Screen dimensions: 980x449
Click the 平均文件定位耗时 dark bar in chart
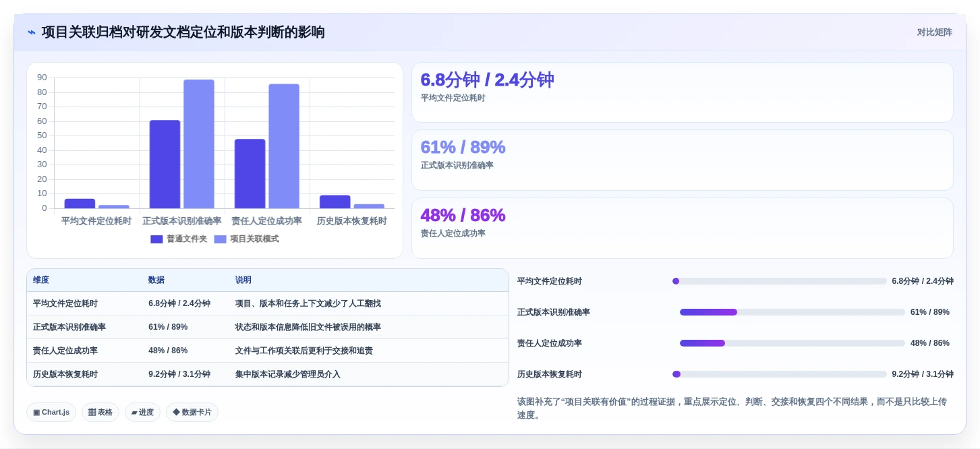click(80, 204)
